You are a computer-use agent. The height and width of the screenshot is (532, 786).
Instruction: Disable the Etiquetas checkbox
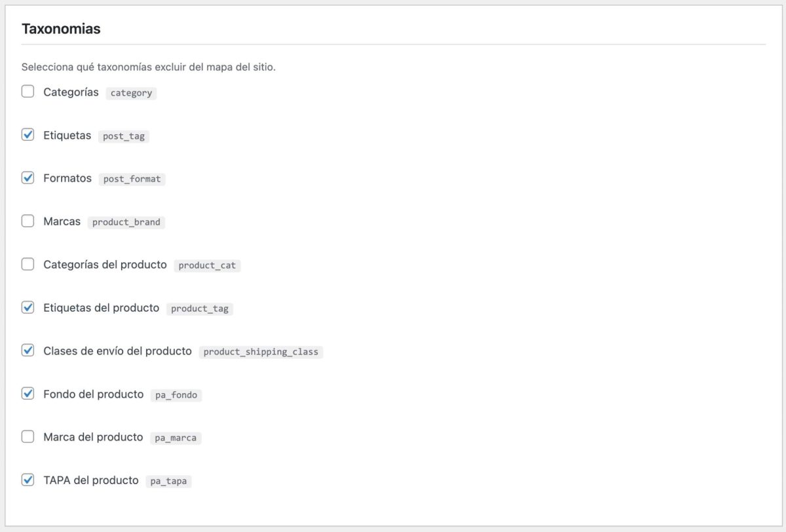coord(28,134)
